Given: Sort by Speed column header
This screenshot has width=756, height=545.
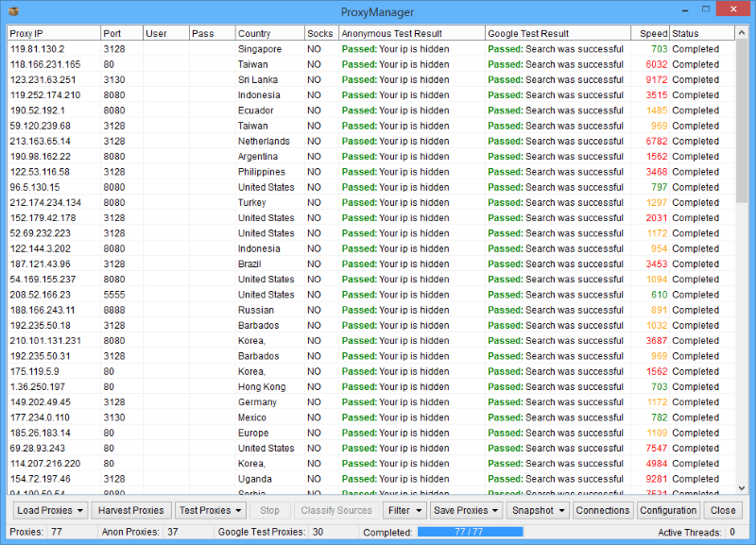Looking at the screenshot, I should [652, 33].
